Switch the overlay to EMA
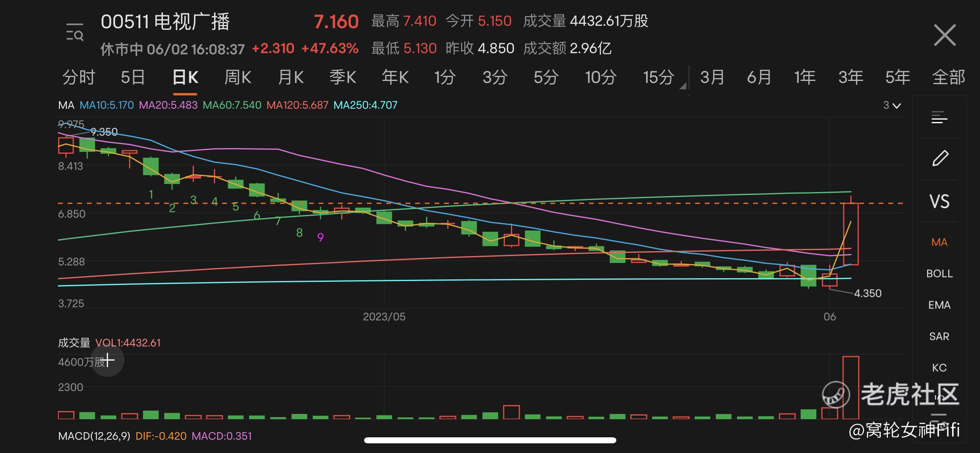980x453 pixels. 939,305
